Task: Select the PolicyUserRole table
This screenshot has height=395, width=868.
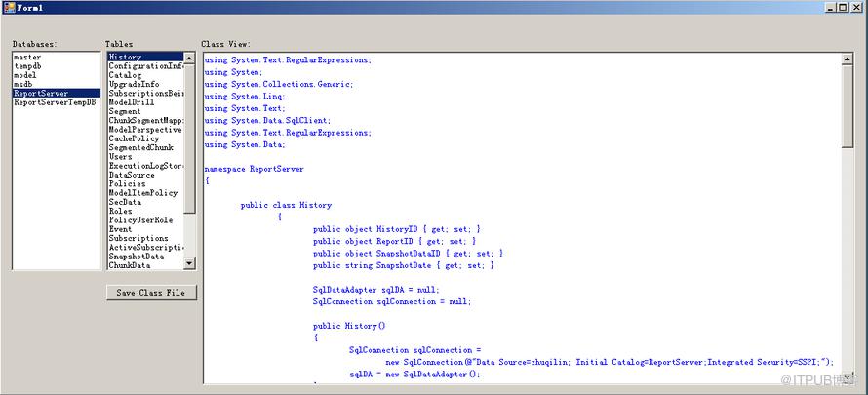Action: (x=145, y=220)
